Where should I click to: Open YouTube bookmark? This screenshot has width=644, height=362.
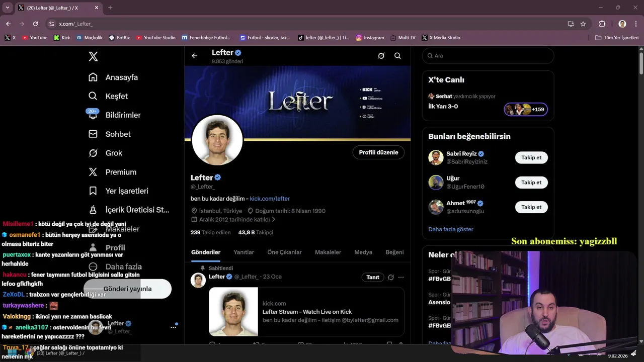35,38
